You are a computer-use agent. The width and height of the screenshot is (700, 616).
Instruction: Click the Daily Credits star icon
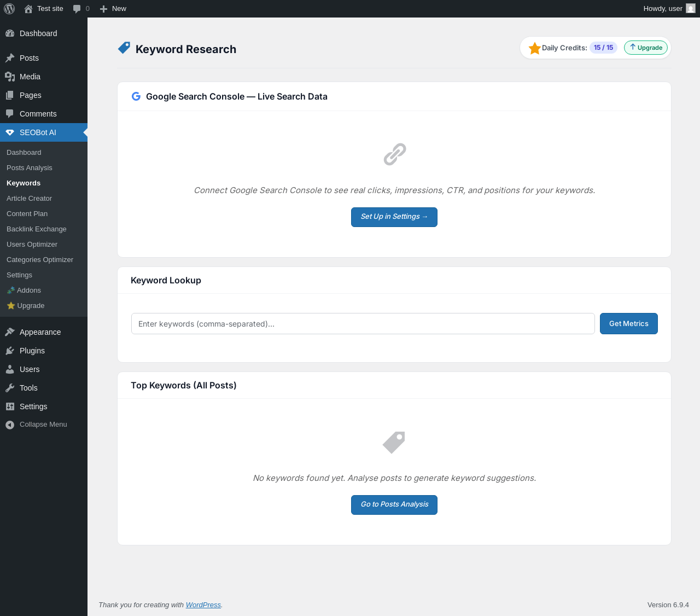[x=535, y=48]
